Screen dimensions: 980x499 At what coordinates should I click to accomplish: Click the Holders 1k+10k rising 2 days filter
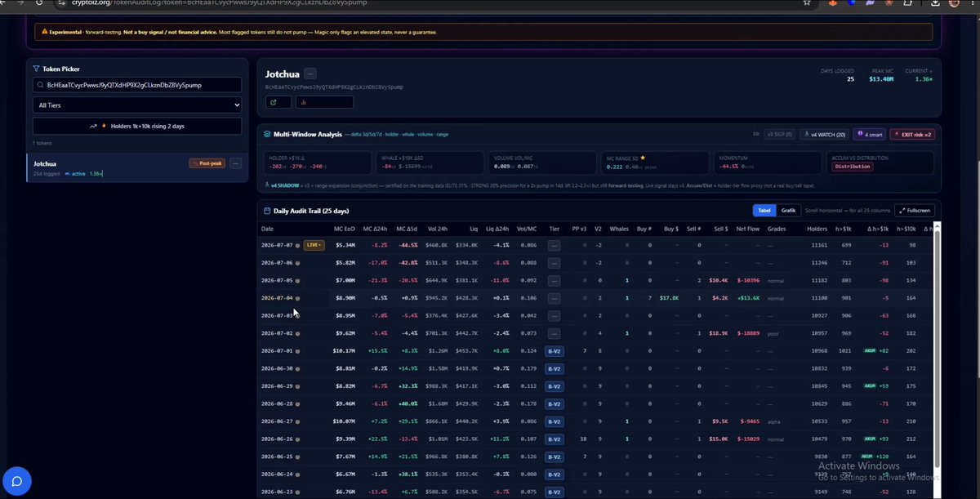click(x=137, y=126)
